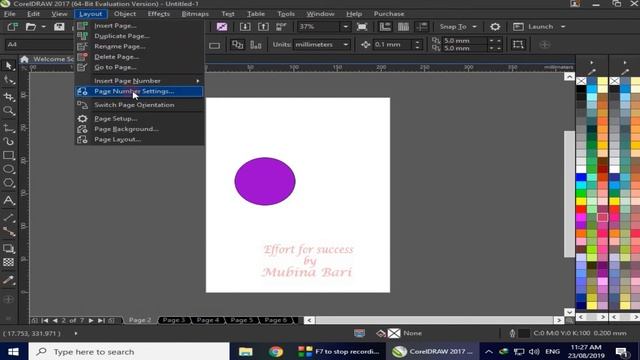Choose Page Setup menu entry

point(139,118)
